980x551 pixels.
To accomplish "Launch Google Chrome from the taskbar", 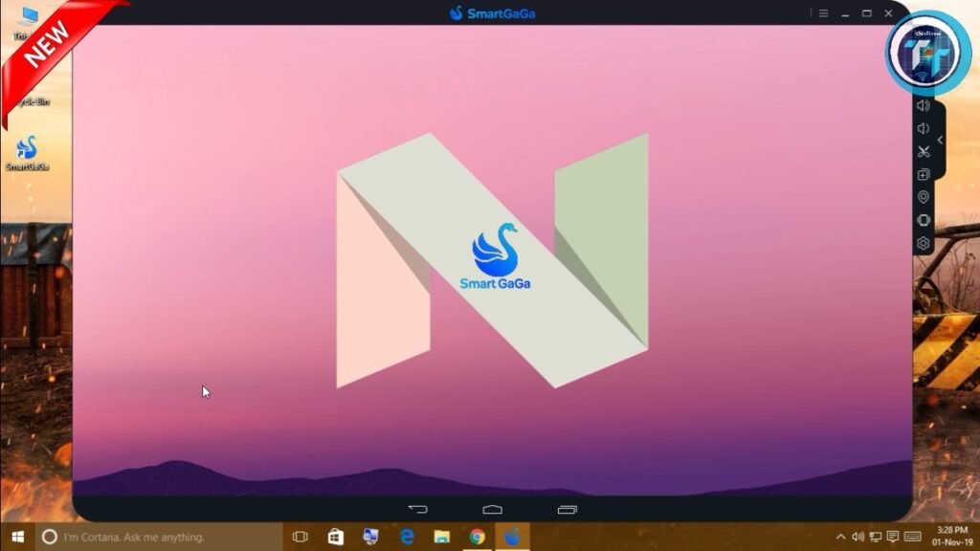I will pos(477,537).
